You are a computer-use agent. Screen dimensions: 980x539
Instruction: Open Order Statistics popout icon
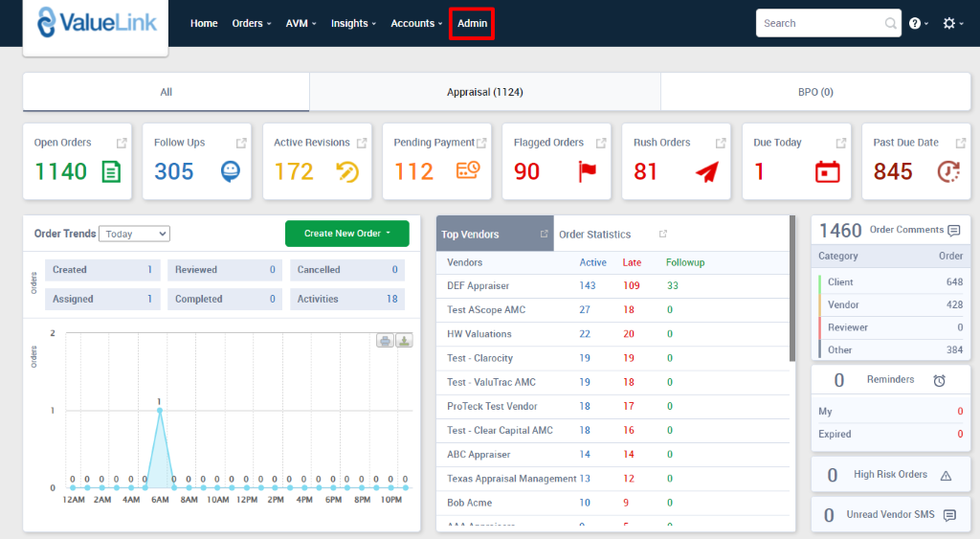pos(663,234)
